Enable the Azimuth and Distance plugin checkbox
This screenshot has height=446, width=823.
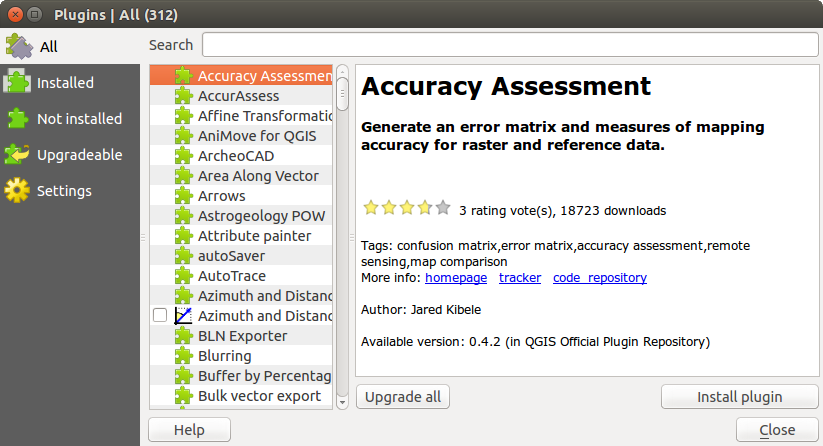coord(160,316)
